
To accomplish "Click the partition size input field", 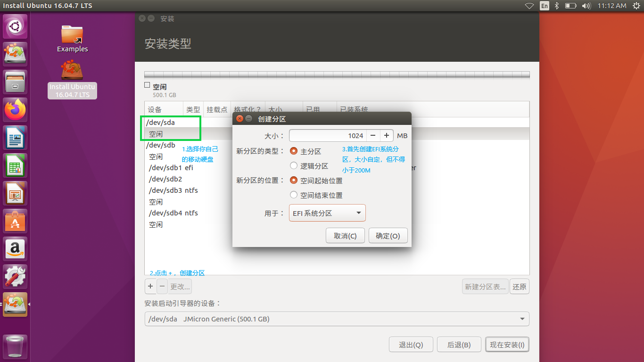I will 327,136.
